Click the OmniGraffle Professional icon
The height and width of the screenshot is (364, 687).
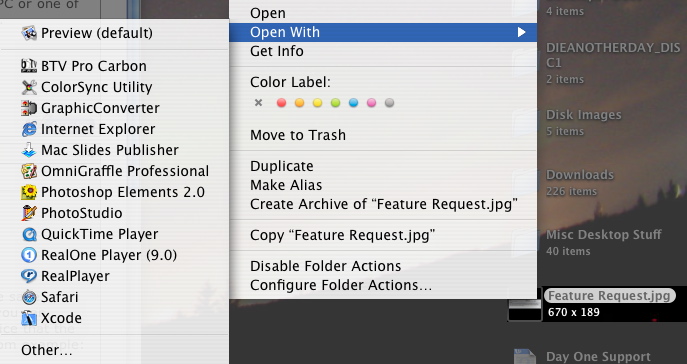[x=29, y=171]
